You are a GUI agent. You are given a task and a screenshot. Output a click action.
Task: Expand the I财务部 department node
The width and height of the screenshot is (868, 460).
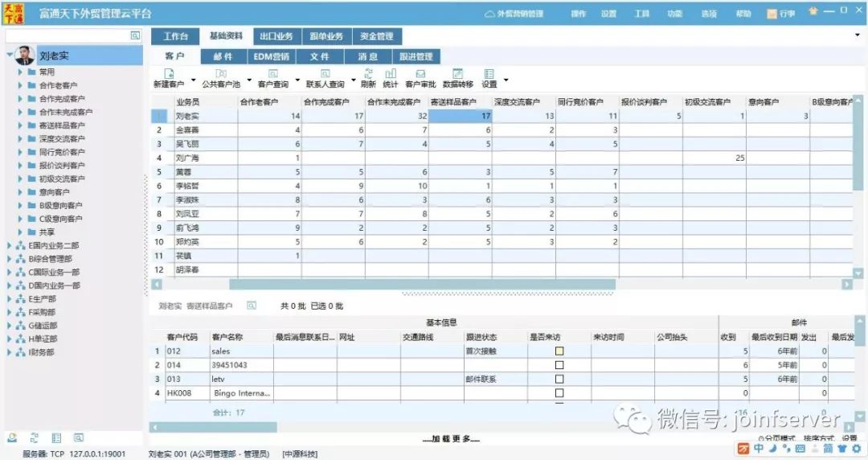pos(9,352)
